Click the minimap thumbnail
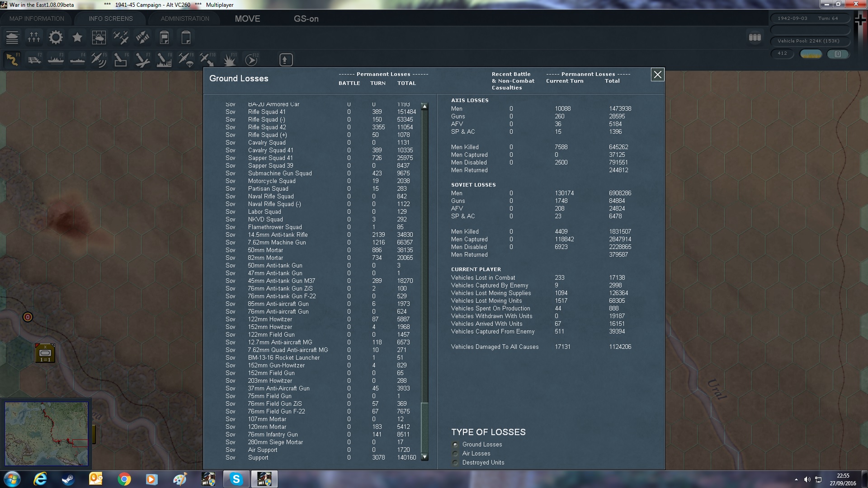This screenshot has height=488, width=868. pos(47,434)
